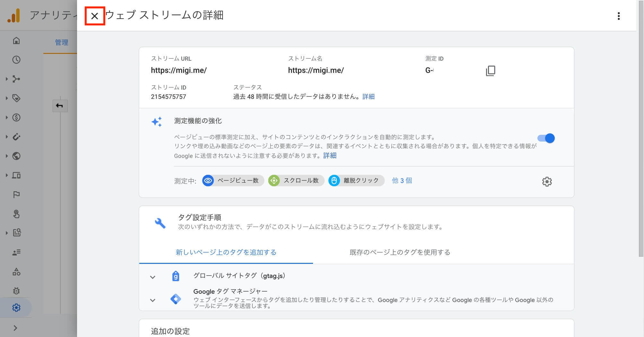The height and width of the screenshot is (337, 644).
Task: Click the back arrow button in admin column
Action: click(x=60, y=106)
